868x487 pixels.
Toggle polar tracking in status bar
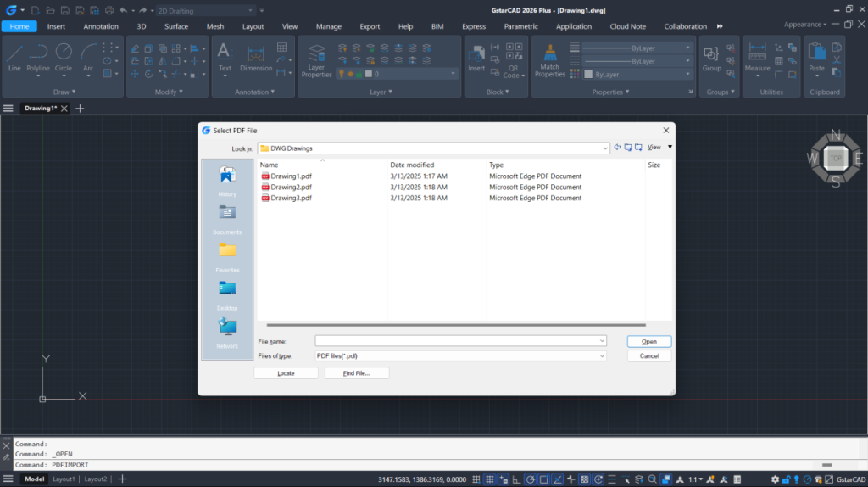pos(531,479)
